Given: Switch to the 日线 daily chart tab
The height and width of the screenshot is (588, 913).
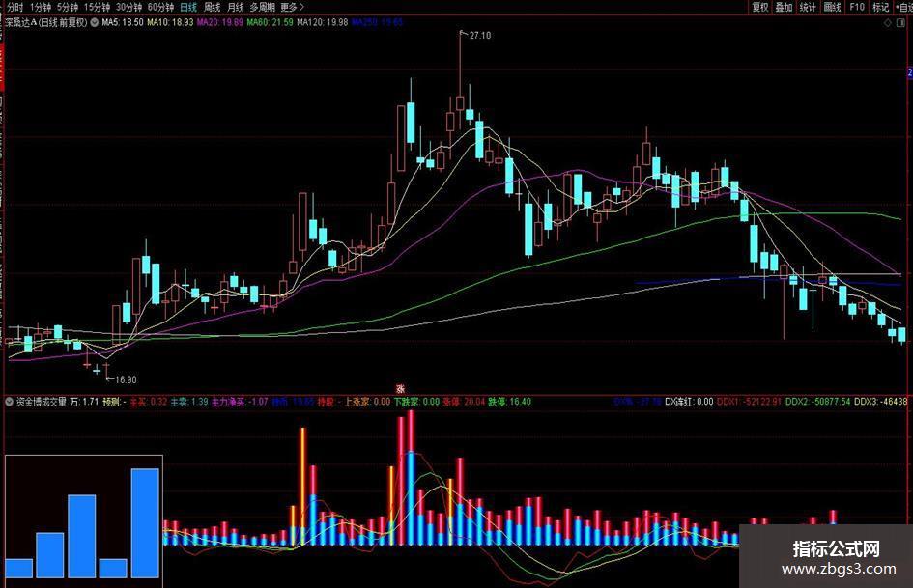Looking at the screenshot, I should click(188, 7).
